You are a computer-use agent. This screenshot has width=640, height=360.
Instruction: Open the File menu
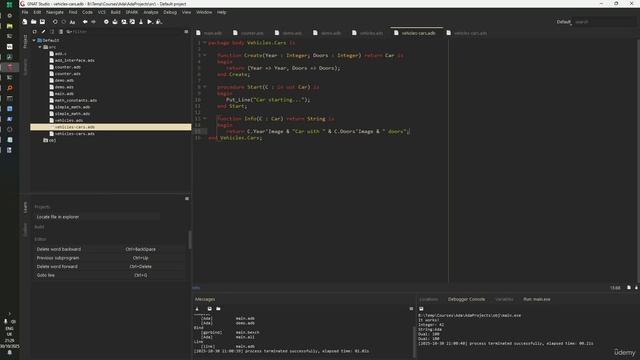[25, 12]
